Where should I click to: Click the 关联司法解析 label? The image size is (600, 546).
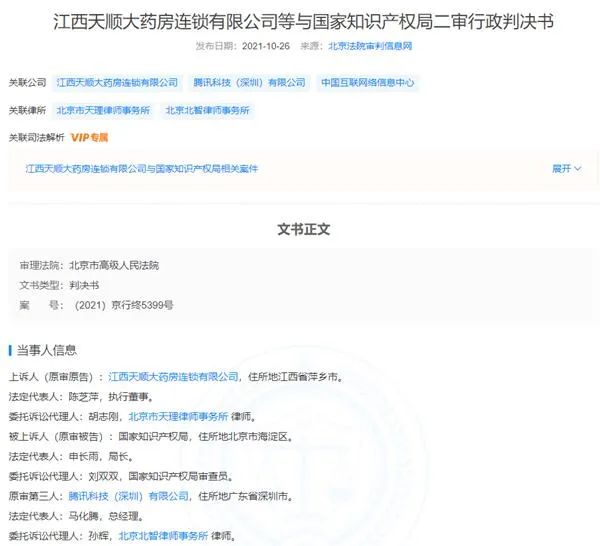pos(36,137)
